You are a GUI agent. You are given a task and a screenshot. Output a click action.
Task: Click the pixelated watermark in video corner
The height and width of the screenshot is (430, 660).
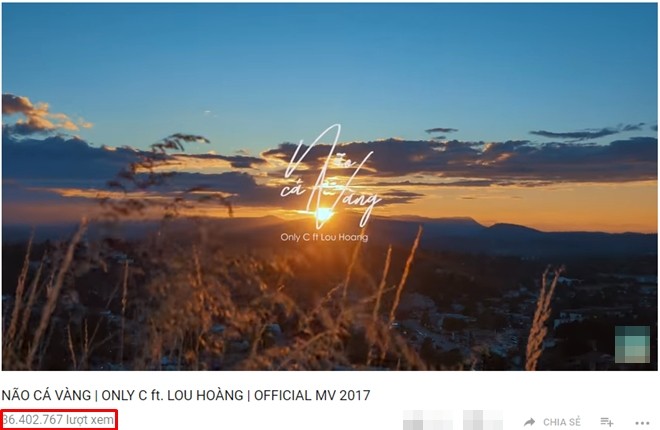click(633, 344)
